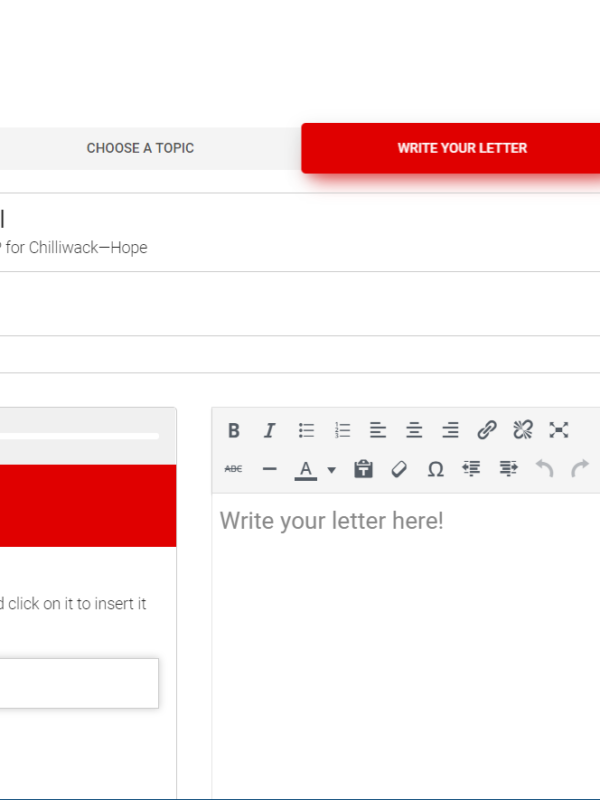
Task: Enter fullscreen editor mode
Action: pyautogui.click(x=559, y=430)
